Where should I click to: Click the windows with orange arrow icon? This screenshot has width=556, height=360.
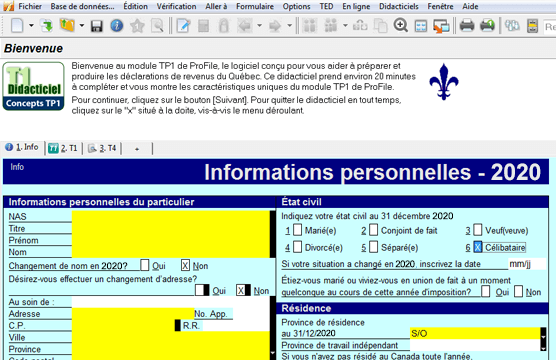pos(441,26)
